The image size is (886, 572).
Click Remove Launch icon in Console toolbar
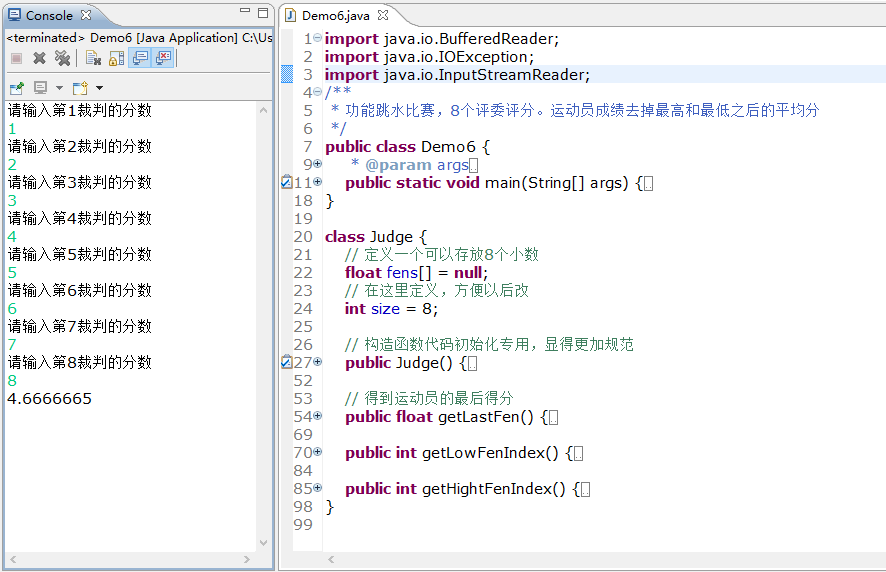click(39, 58)
